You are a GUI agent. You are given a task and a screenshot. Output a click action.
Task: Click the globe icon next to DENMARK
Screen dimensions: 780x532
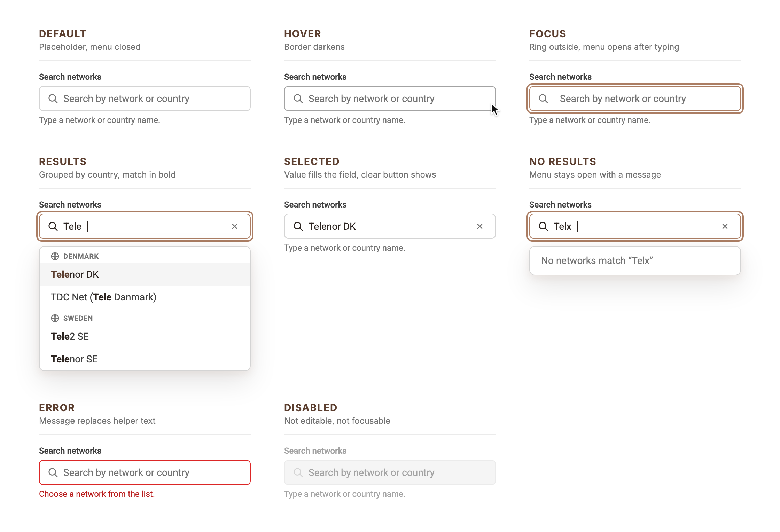tap(55, 256)
